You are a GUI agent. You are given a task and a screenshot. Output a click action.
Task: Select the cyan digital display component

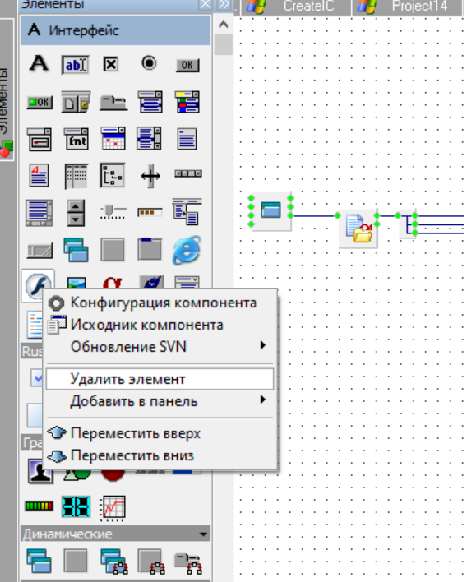[76, 506]
